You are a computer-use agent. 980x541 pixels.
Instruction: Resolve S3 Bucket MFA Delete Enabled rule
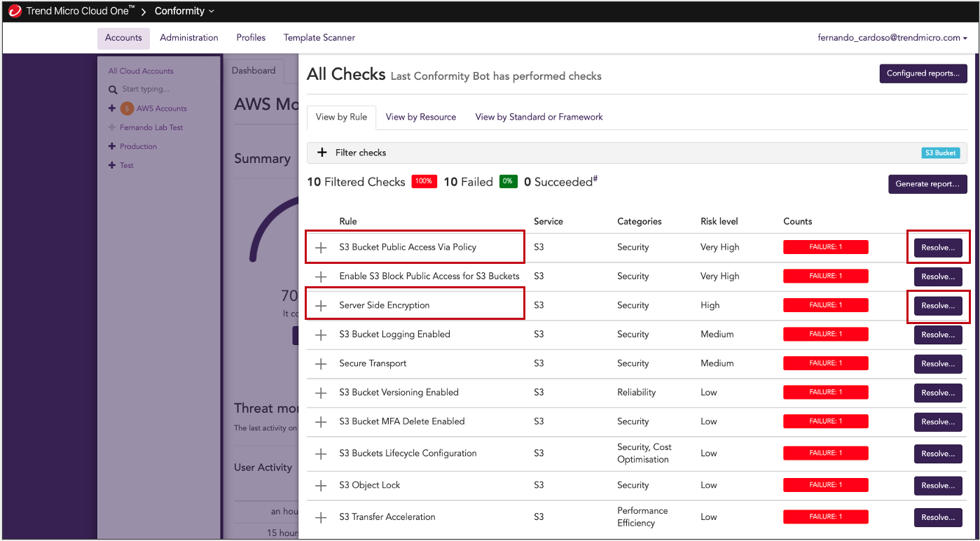click(938, 422)
